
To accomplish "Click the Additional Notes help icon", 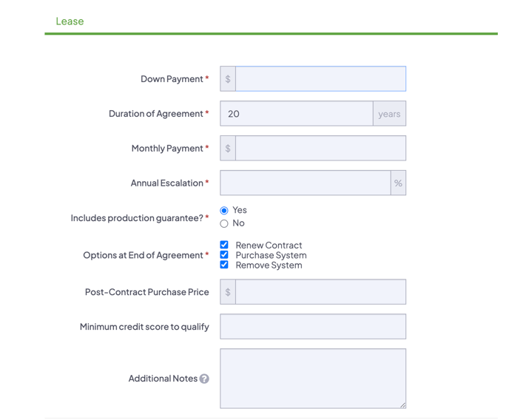I will [x=204, y=379].
